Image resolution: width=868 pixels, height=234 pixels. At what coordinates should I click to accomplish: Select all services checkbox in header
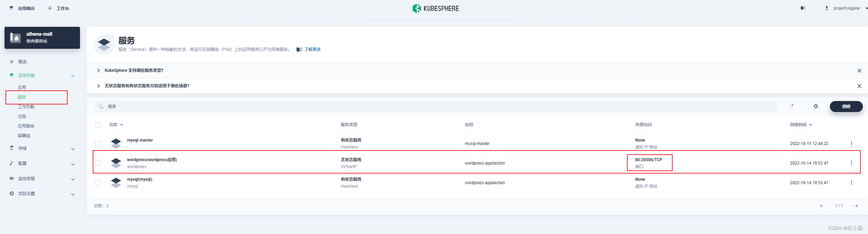(98, 125)
